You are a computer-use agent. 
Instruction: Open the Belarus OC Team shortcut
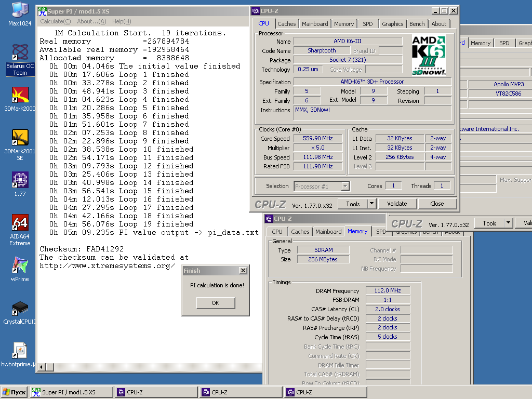tap(20, 60)
